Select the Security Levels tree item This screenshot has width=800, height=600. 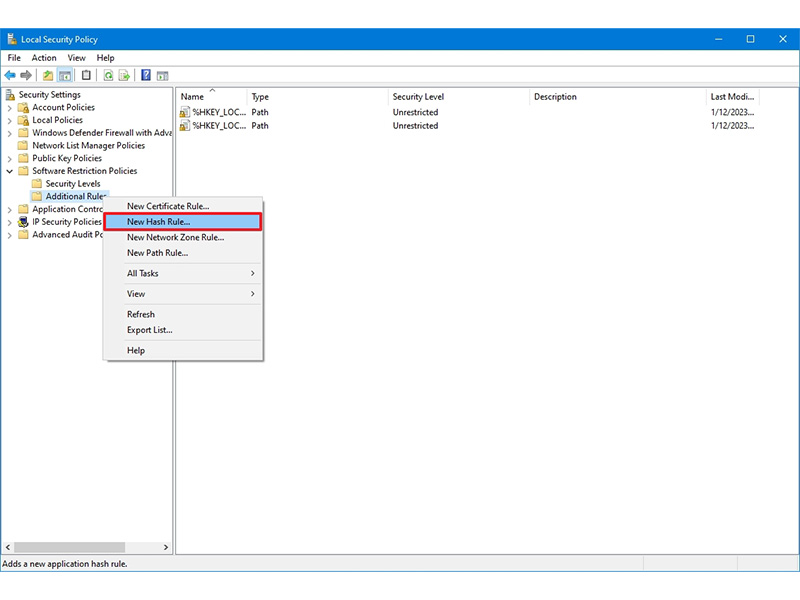coord(73,184)
